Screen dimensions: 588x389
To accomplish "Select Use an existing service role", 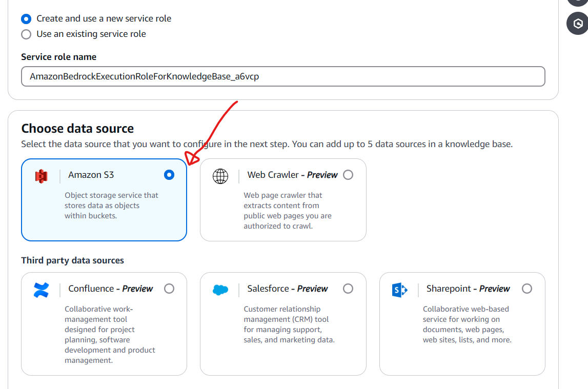I will click(26, 34).
